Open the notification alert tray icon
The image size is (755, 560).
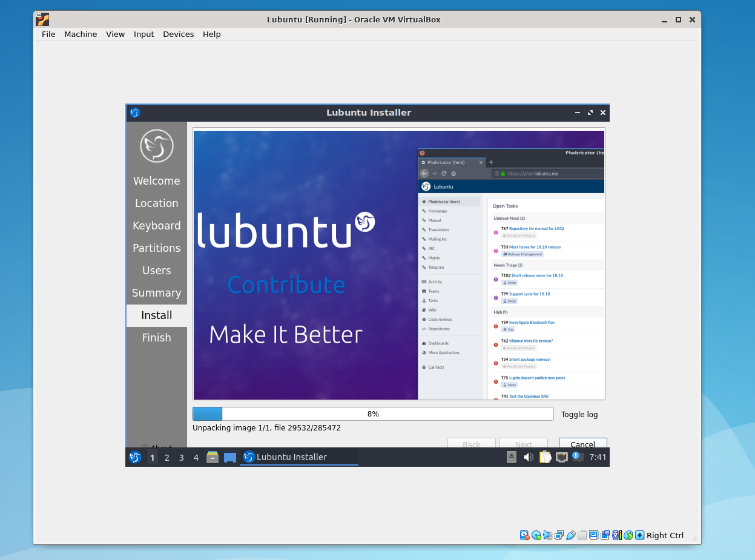(x=578, y=456)
